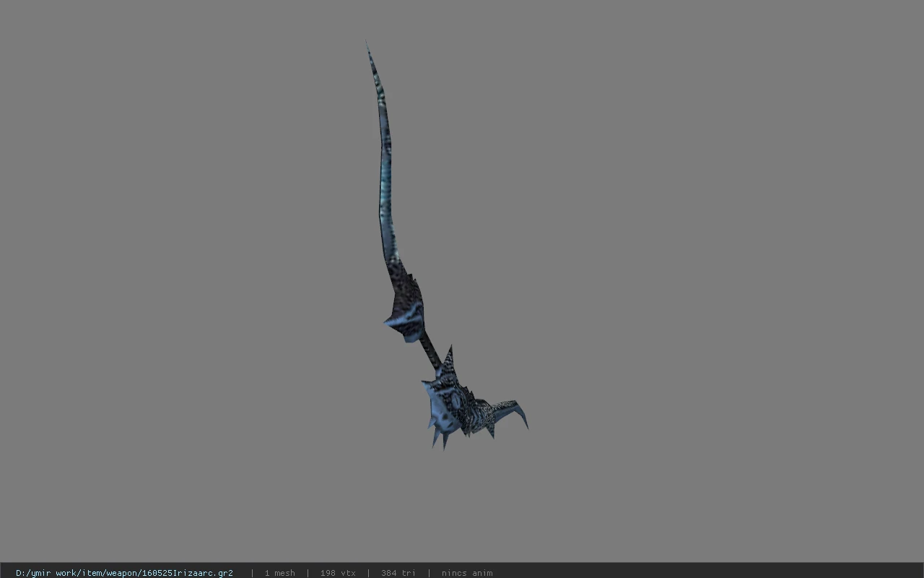Viewport: 924px width, 578px height.
Task: Select the '1 mesh' status bar indicator
Action: [x=279, y=572]
